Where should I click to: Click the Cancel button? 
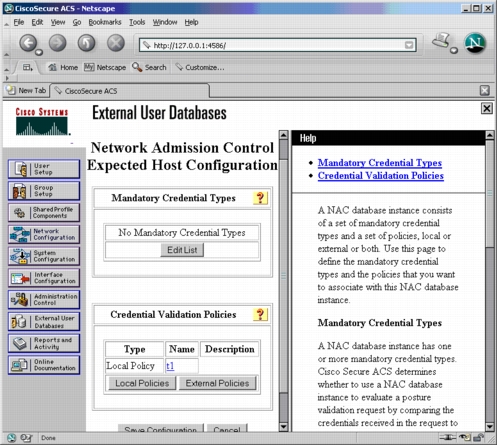coord(227,429)
